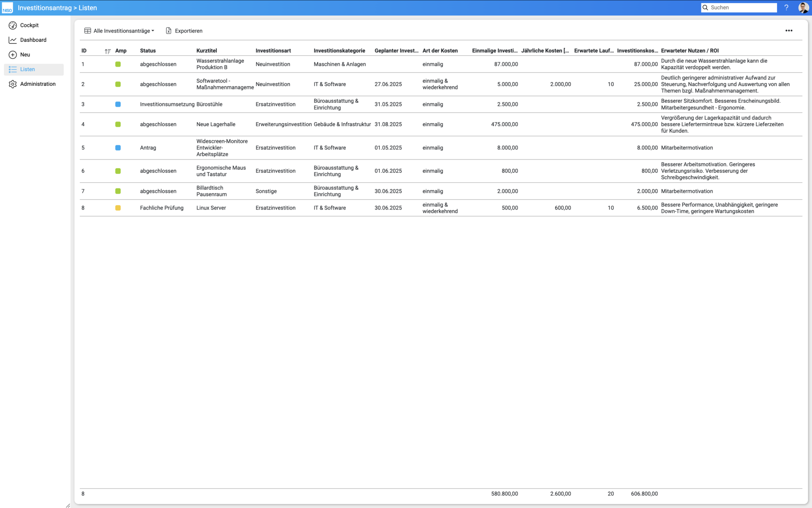Open the Administration gear icon

(13, 84)
